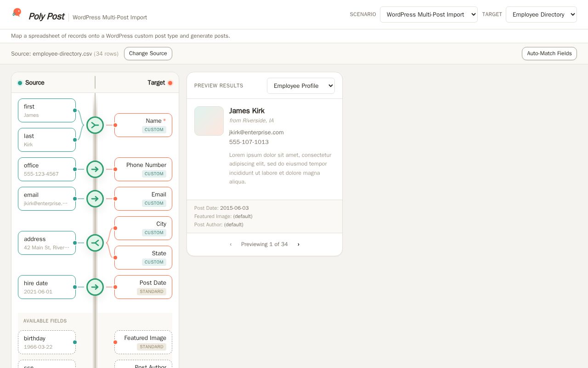Select the Phone Number target field
Image resolution: width=588 pixels, height=368 pixels.
tap(143, 169)
